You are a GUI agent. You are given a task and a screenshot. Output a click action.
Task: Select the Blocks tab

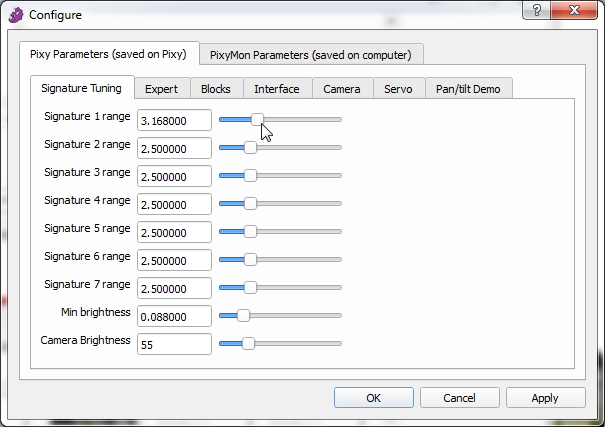click(x=215, y=89)
